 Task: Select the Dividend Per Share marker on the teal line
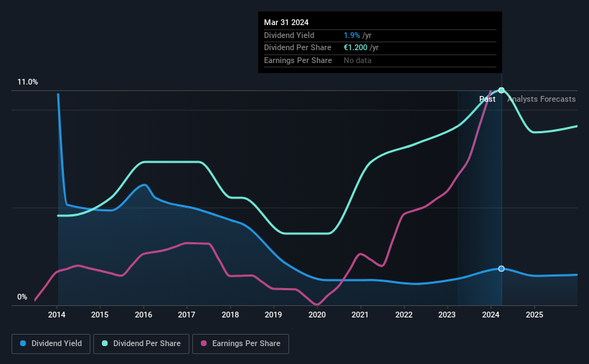(x=501, y=90)
